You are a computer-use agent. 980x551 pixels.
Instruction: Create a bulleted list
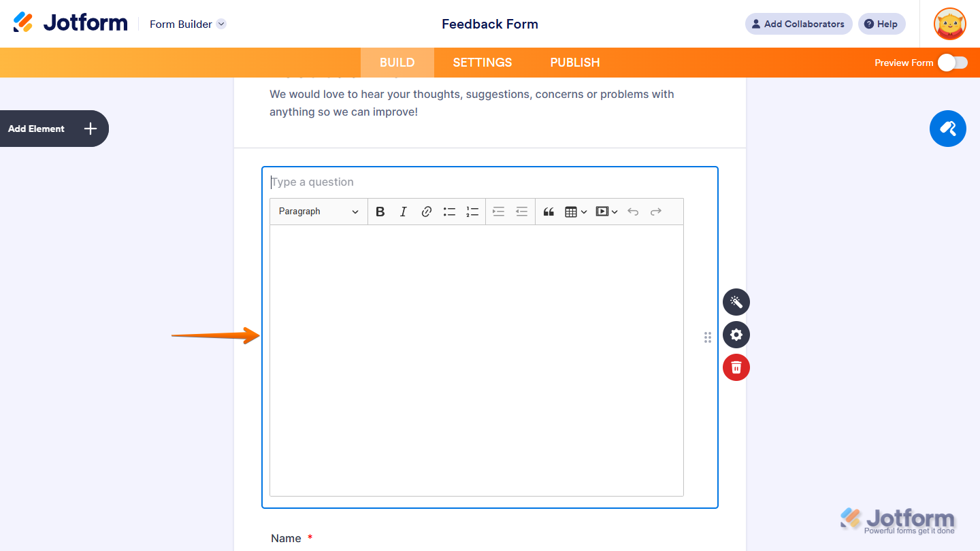click(x=449, y=212)
